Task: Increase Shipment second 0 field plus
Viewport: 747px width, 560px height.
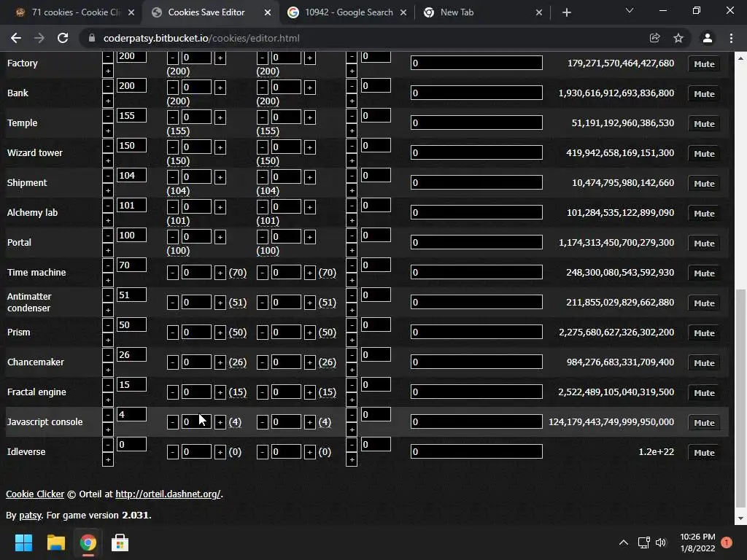Action: tap(309, 177)
